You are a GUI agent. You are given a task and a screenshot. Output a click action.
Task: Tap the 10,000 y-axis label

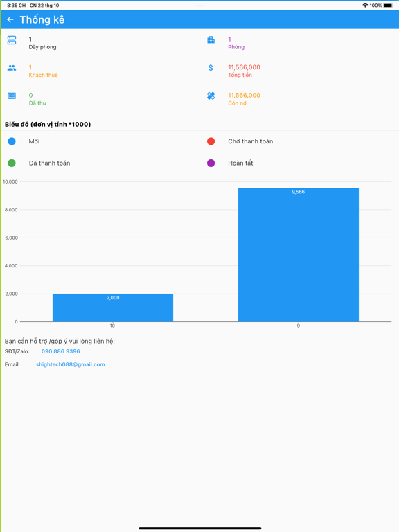[10, 182]
